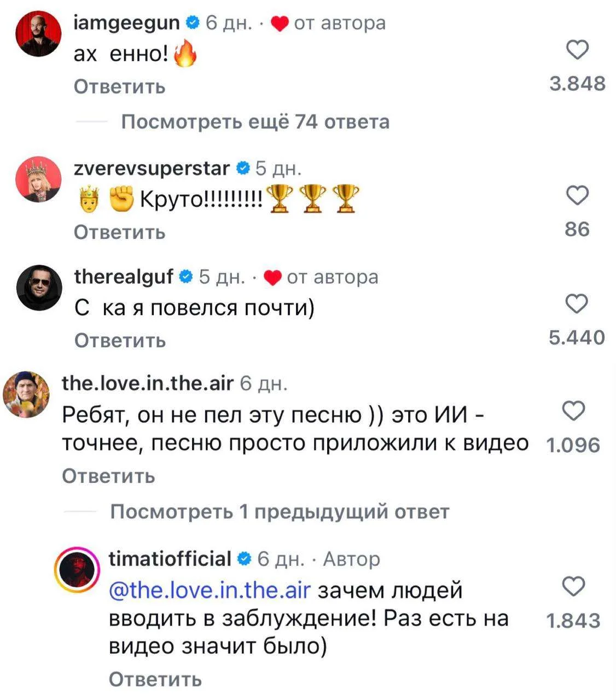Open iamgeegun profile picture
The width and height of the screenshot is (616, 700).
[38, 34]
